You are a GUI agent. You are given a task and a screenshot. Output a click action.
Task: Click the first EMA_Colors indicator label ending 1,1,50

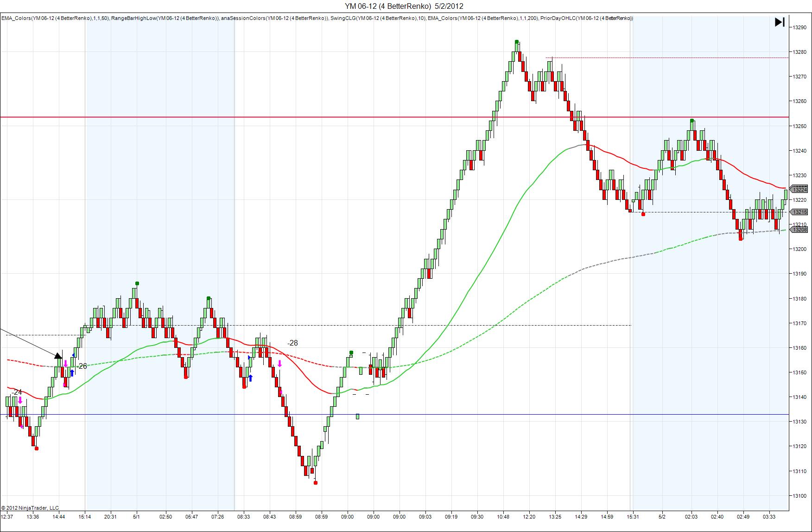click(x=55, y=18)
